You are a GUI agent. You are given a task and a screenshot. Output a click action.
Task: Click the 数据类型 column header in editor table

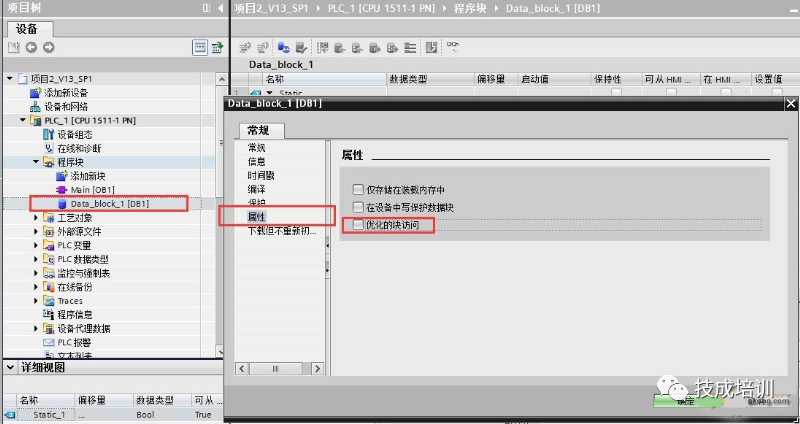pyautogui.click(x=431, y=79)
